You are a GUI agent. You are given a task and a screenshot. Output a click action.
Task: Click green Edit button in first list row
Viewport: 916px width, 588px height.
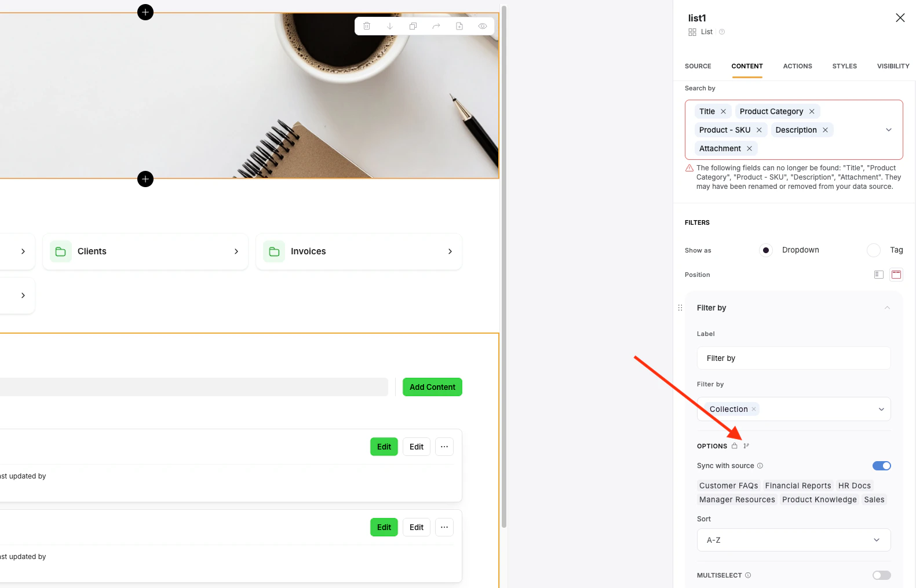click(384, 447)
